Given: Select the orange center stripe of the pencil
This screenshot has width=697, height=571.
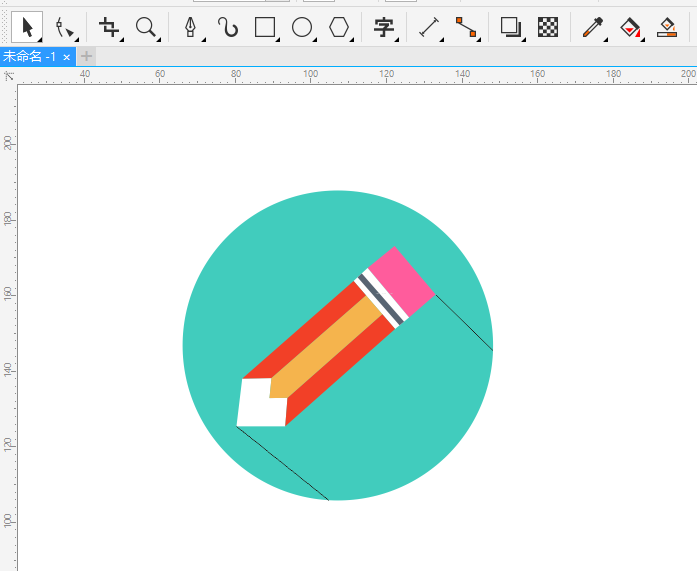Looking at the screenshot, I should (325, 347).
